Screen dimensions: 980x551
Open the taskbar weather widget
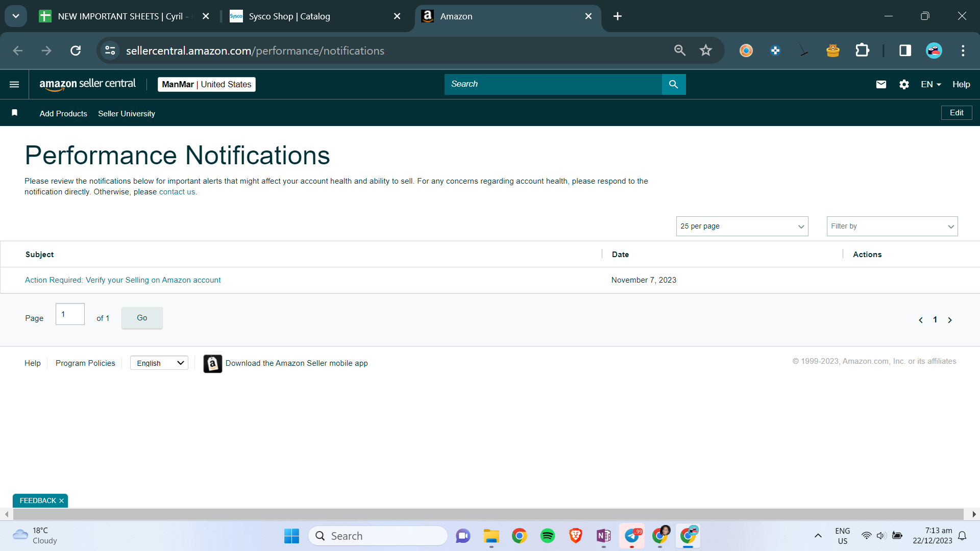coord(35,536)
